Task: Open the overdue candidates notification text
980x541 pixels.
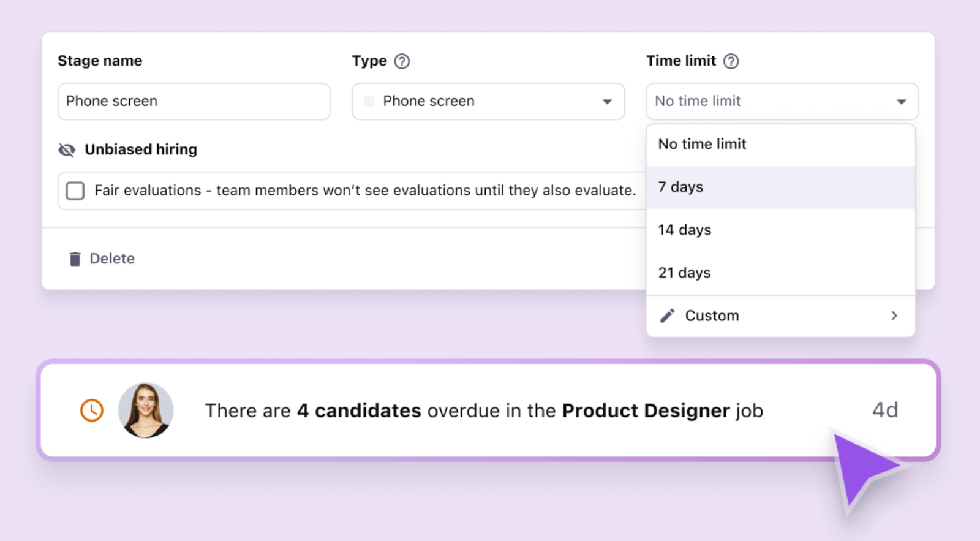Action: coord(484,410)
